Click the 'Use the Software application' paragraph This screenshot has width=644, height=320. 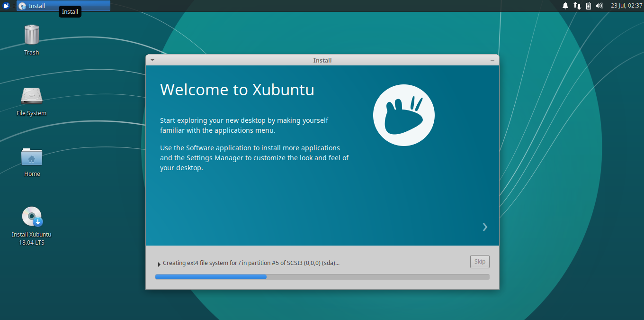254,158
